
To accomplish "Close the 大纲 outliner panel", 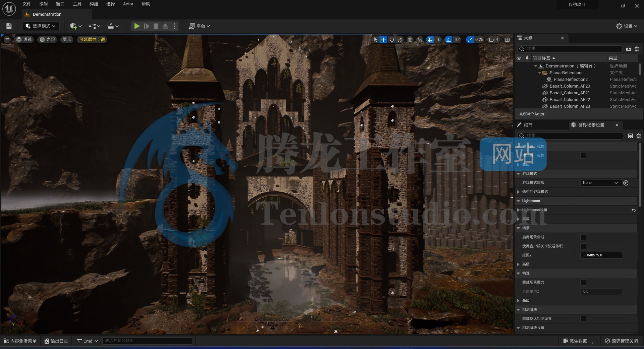I will pos(562,38).
